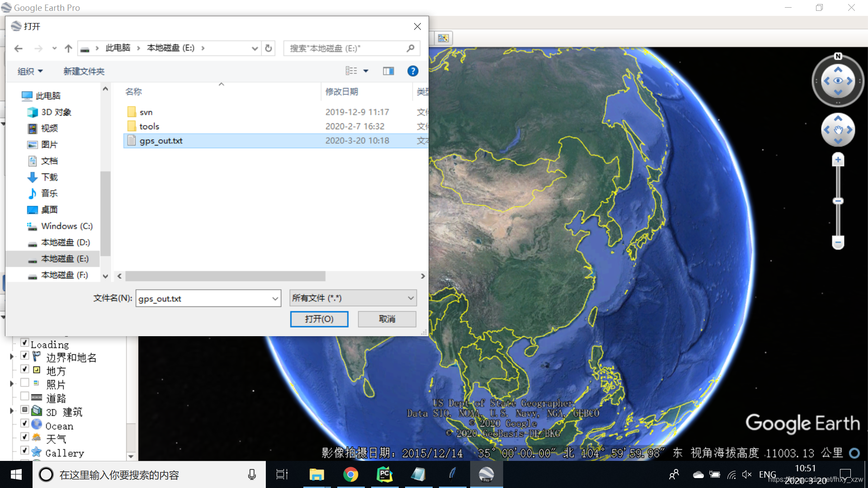The image size is (868, 488).
Task: Click the back arrow in Open dialog
Action: (x=18, y=48)
